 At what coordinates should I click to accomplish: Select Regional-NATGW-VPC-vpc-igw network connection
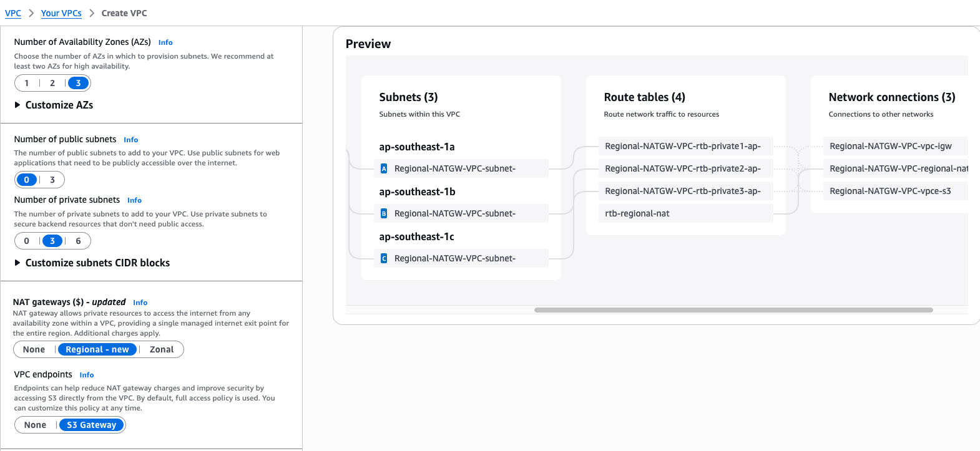pyautogui.click(x=891, y=146)
